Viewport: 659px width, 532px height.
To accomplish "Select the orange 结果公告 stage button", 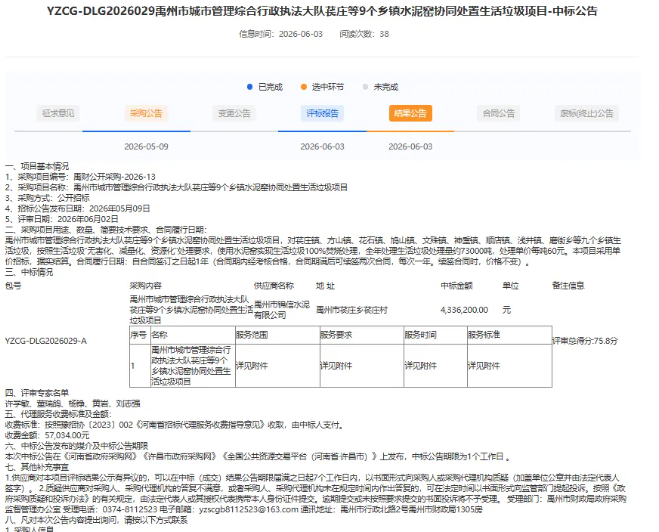I will (x=410, y=113).
